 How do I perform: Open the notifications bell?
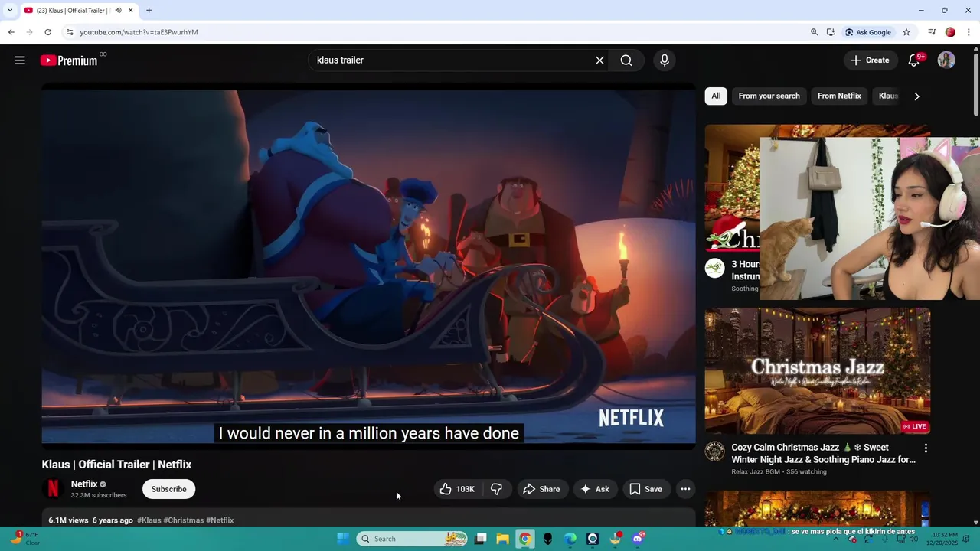coord(914,60)
